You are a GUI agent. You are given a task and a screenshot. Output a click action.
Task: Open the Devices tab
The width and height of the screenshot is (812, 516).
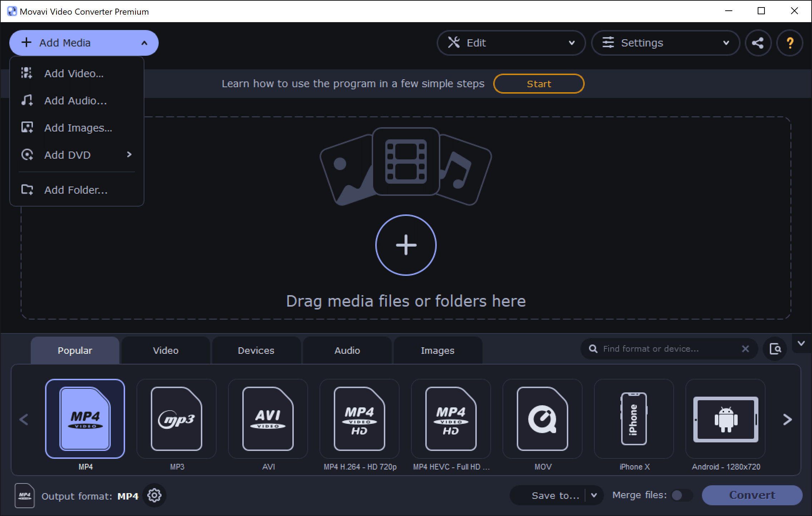[x=256, y=350]
